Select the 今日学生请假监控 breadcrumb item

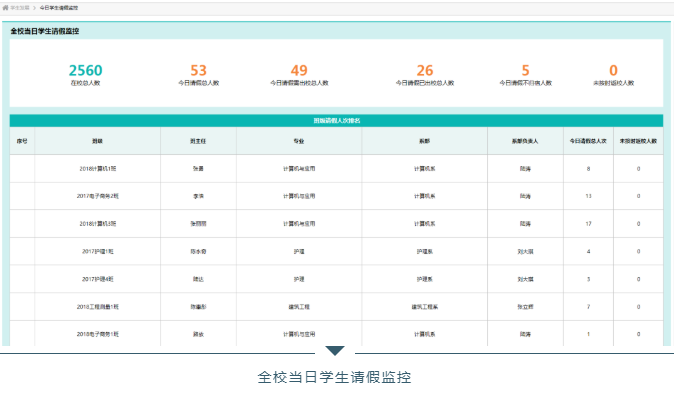point(59,8)
